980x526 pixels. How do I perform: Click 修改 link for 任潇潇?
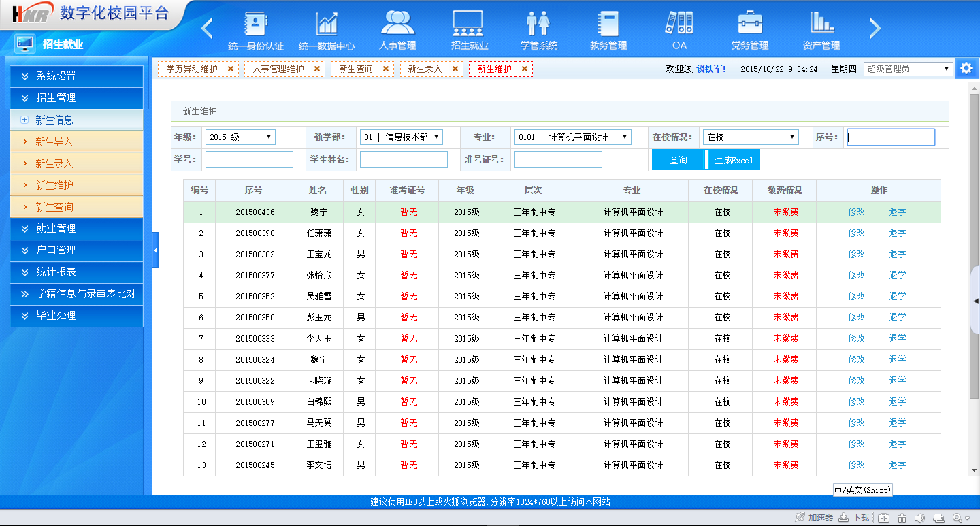tap(856, 233)
